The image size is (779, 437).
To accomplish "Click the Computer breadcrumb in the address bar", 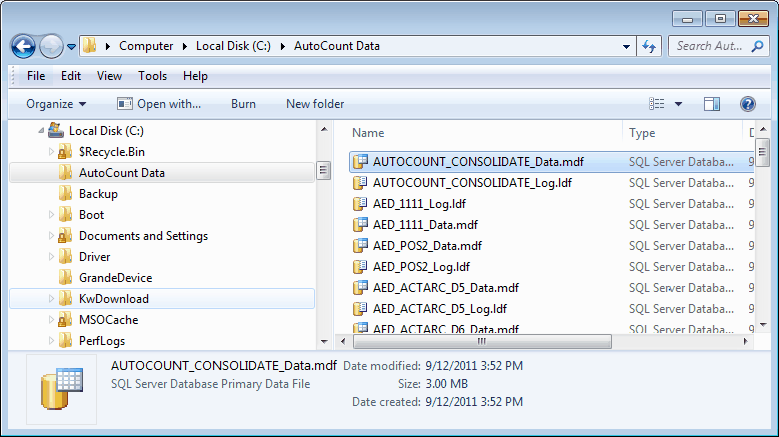I will tap(146, 46).
